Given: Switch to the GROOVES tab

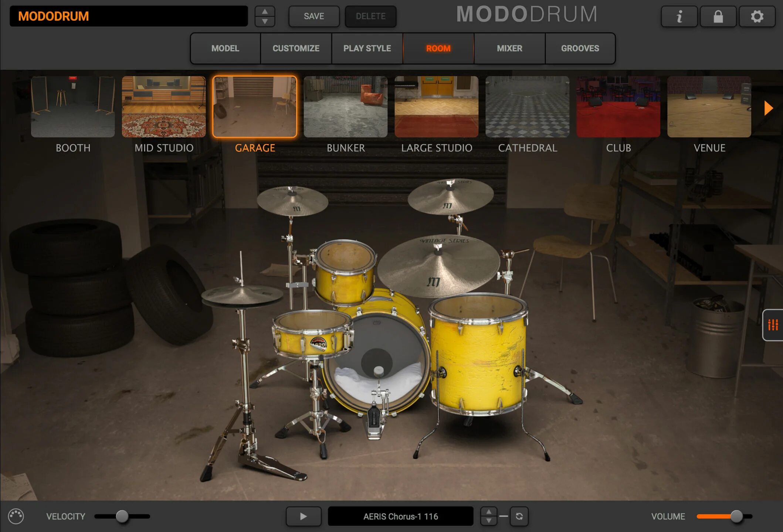Looking at the screenshot, I should tap(580, 48).
